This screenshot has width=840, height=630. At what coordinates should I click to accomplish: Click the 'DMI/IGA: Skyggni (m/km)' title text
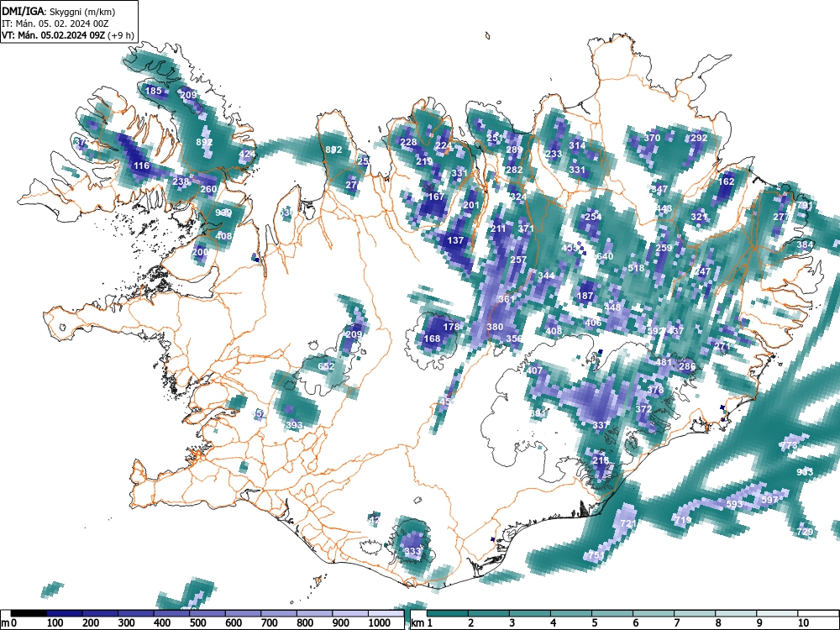click(59, 11)
